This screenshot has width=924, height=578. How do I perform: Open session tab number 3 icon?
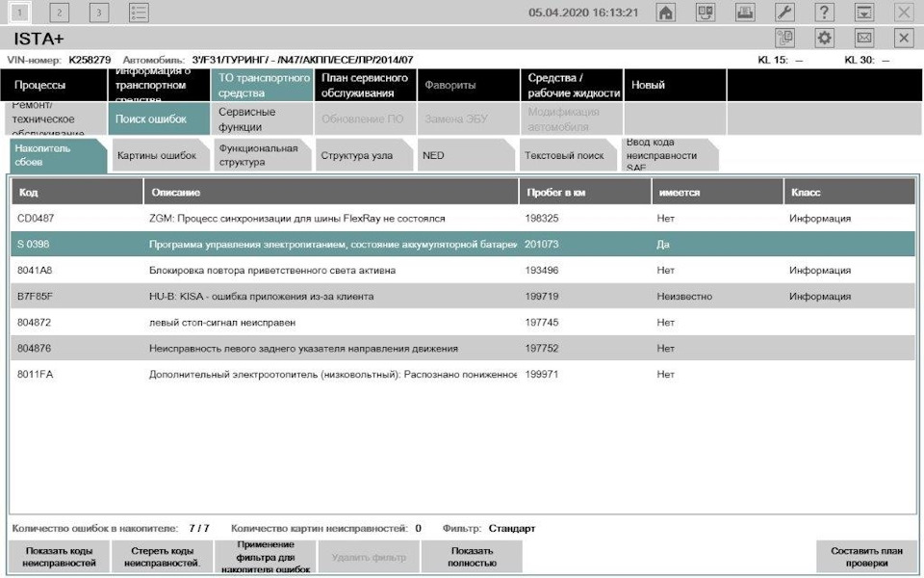(99, 13)
